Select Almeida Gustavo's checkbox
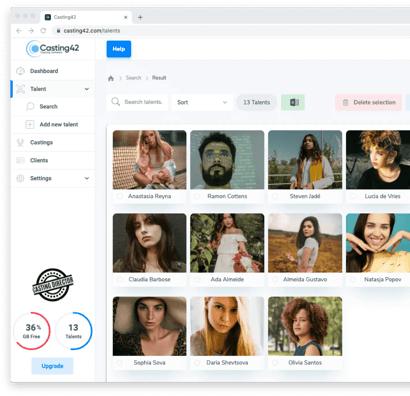 pyautogui.click(x=275, y=279)
